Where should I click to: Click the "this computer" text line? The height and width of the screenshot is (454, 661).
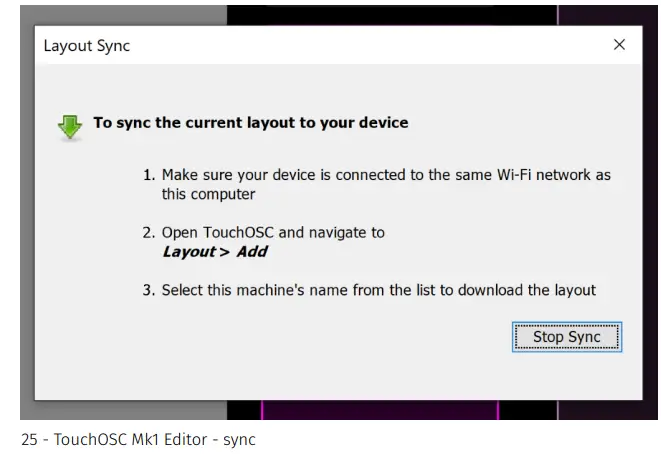pyautogui.click(x=208, y=194)
